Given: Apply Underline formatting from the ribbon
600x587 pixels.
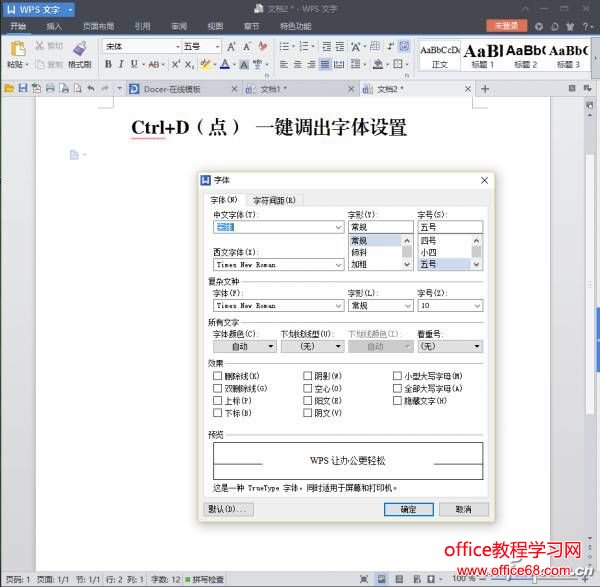Looking at the screenshot, I should (134, 64).
